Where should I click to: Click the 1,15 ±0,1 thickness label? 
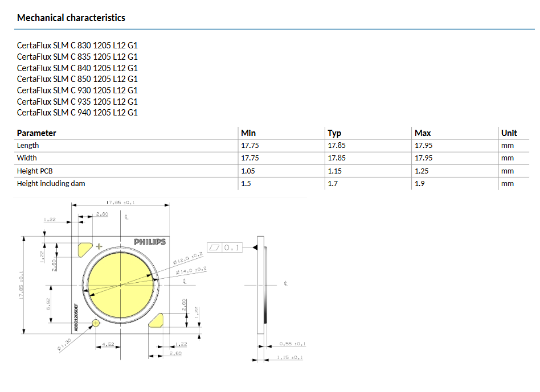[290, 358]
